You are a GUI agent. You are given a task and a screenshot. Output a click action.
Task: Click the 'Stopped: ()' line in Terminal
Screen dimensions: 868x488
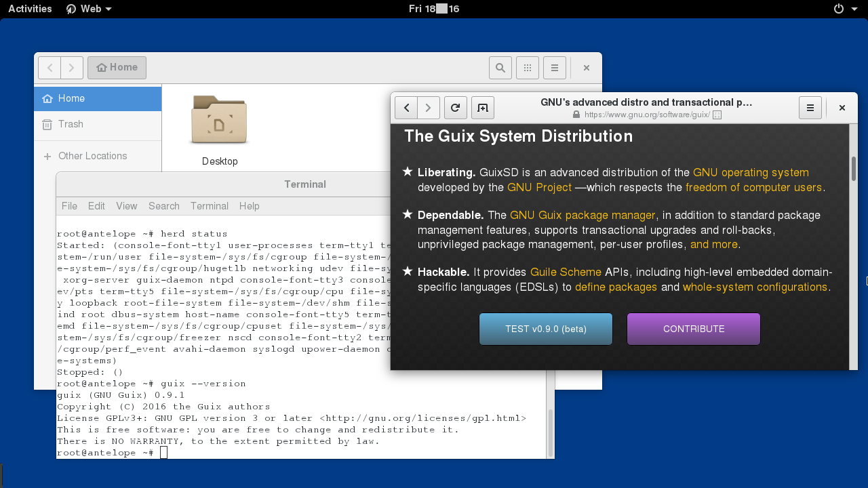coord(90,372)
